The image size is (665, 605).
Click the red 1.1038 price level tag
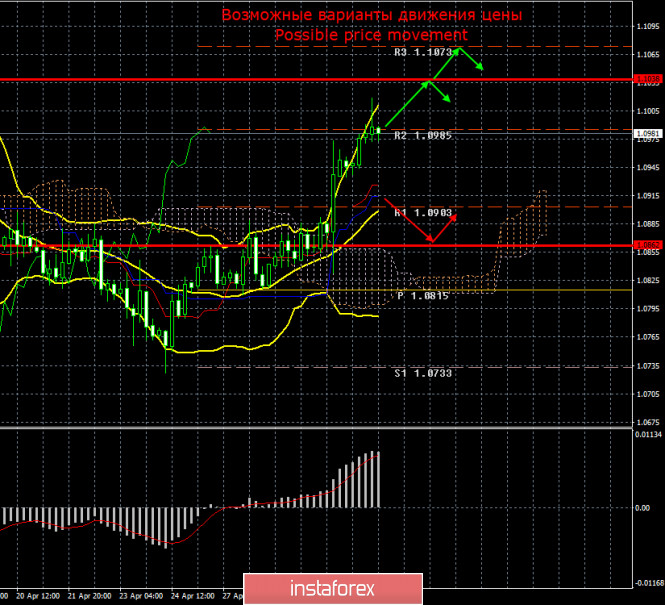point(647,78)
